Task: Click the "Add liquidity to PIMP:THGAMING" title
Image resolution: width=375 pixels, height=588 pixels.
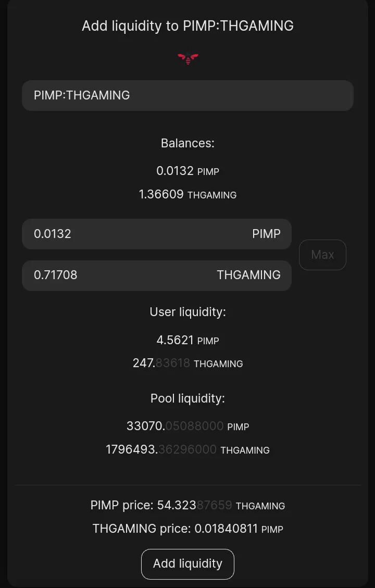Action: click(187, 26)
